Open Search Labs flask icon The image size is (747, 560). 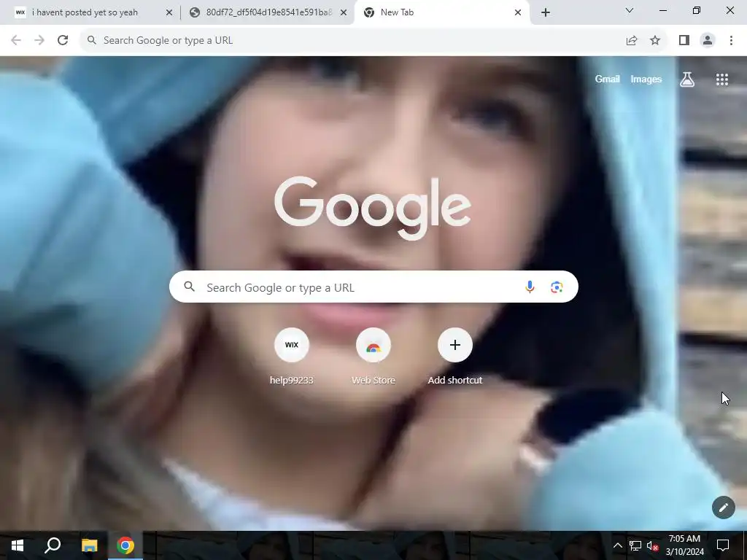pos(687,79)
